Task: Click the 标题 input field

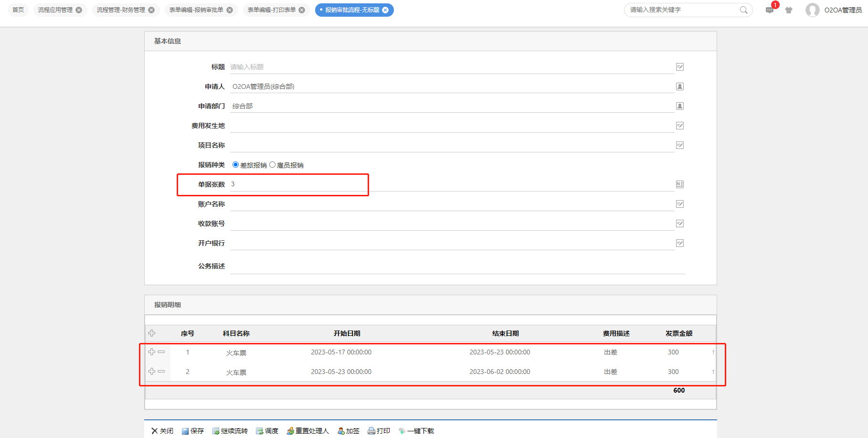Action: pos(451,67)
